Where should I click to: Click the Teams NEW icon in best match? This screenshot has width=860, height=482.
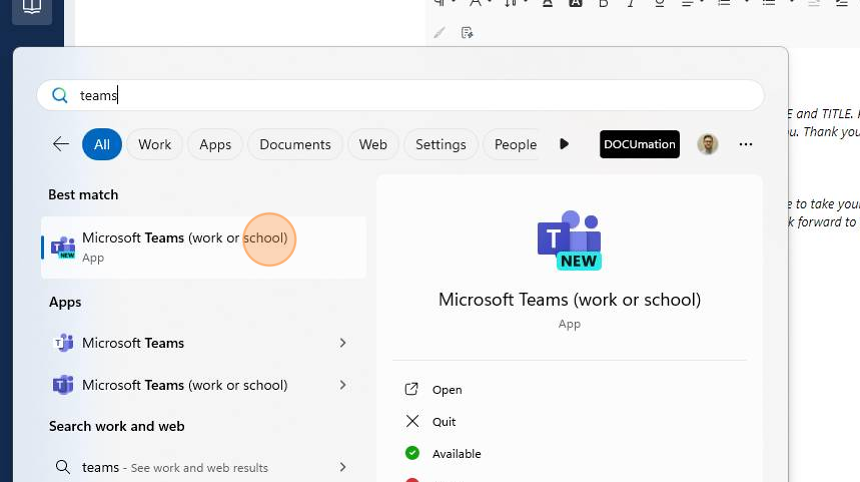pos(63,247)
